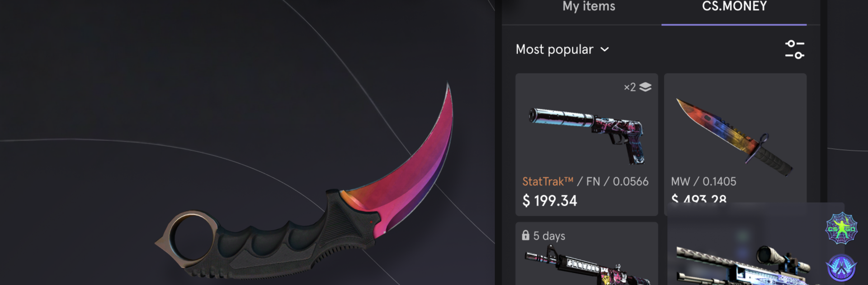Click the chevron next to Most popular
The width and height of the screenshot is (868, 285).
click(x=604, y=49)
